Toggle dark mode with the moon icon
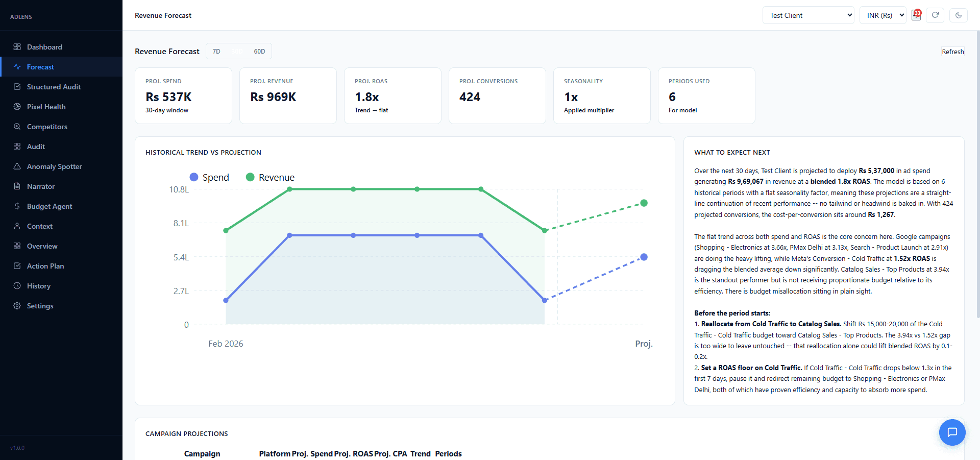980x460 pixels. click(959, 15)
